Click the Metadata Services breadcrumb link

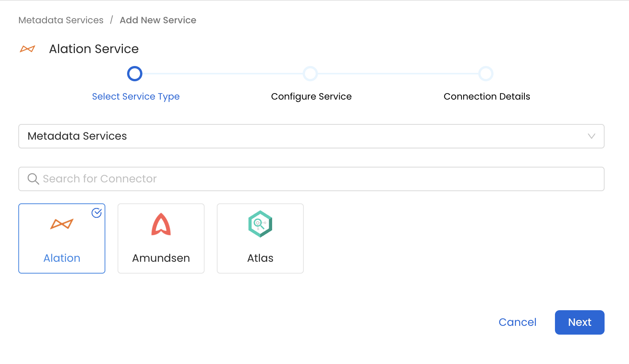[61, 20]
